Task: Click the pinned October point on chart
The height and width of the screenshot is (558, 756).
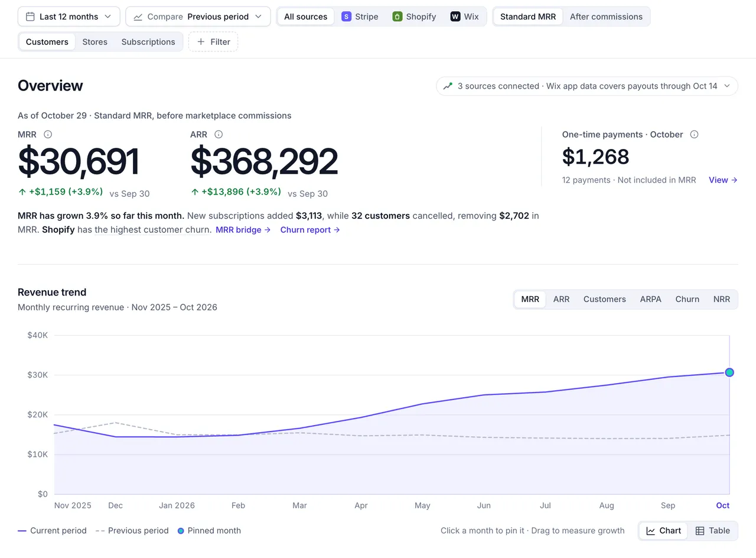Action: pyautogui.click(x=729, y=372)
